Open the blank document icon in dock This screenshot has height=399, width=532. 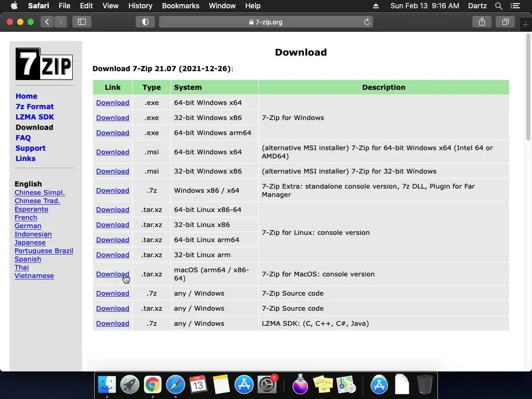click(x=402, y=384)
